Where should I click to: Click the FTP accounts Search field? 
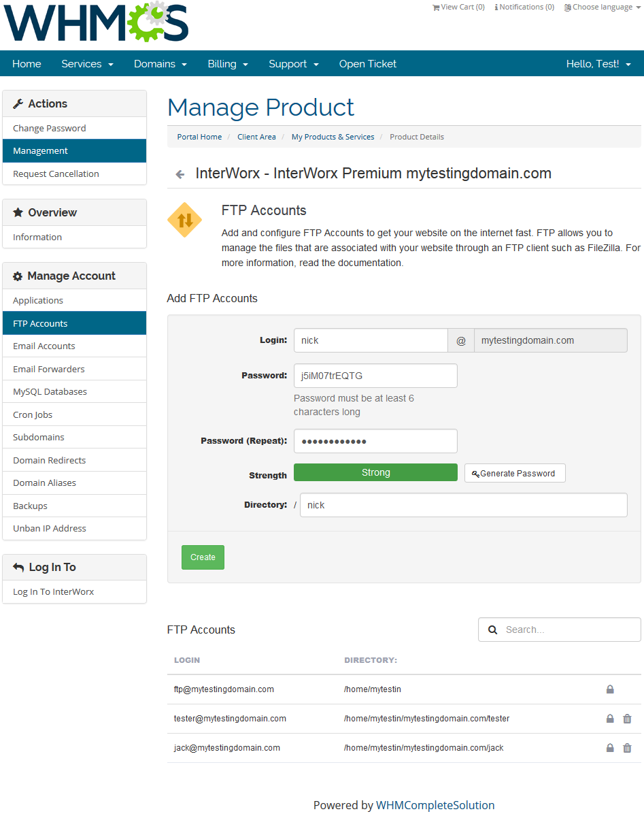pyautogui.click(x=560, y=630)
